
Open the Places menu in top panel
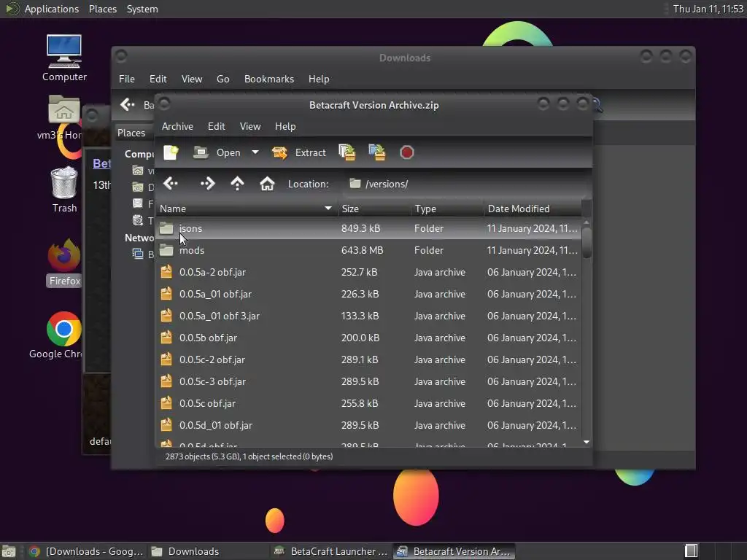pos(102,9)
